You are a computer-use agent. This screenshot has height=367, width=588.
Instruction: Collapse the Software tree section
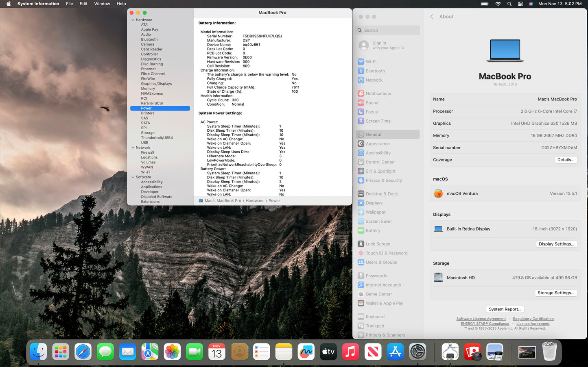tap(133, 177)
